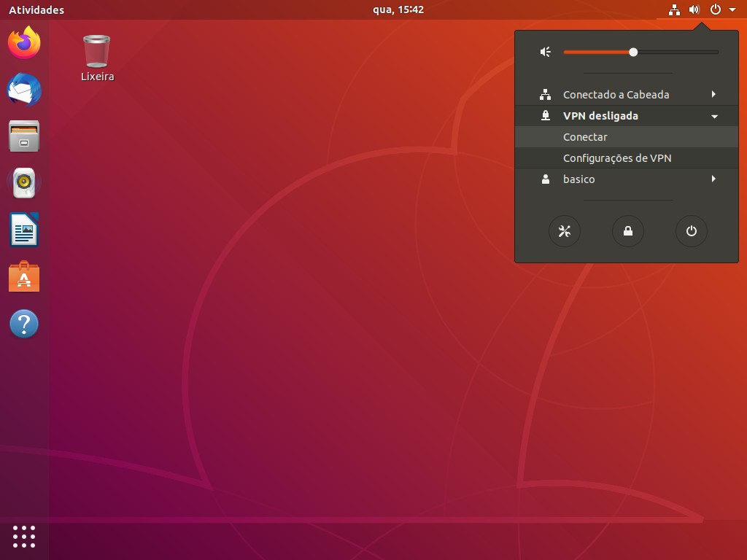Click the basico user menu label
This screenshot has width=747, height=560.
coord(578,179)
